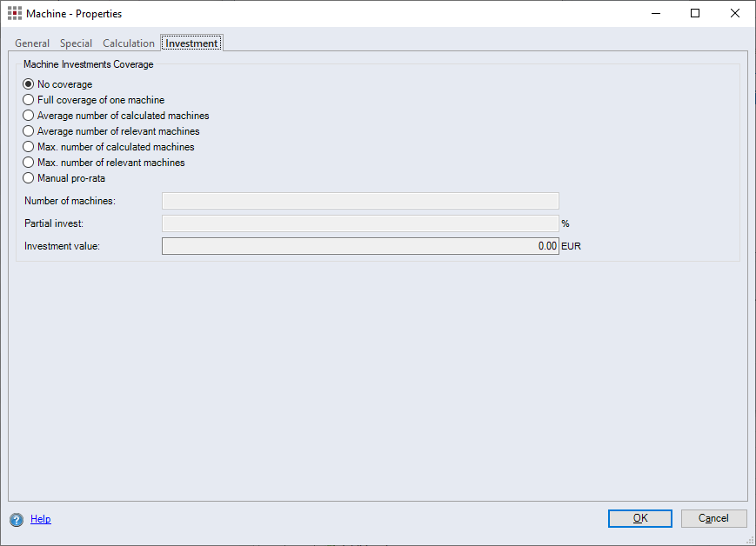Open the Help link
756x546 pixels.
click(x=41, y=519)
